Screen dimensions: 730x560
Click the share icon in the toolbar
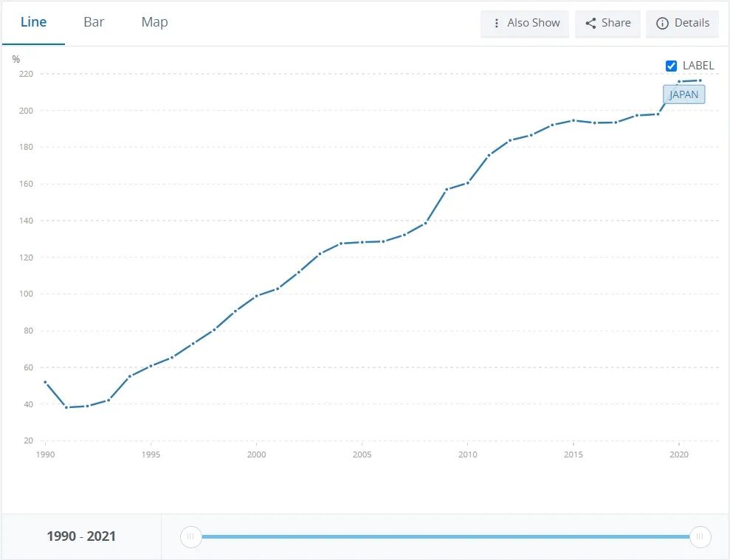[x=590, y=23]
